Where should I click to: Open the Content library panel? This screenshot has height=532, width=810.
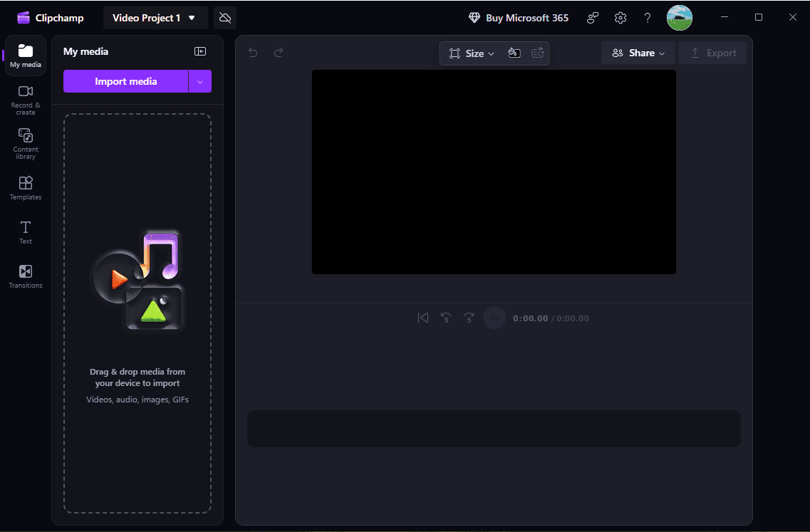click(x=25, y=142)
